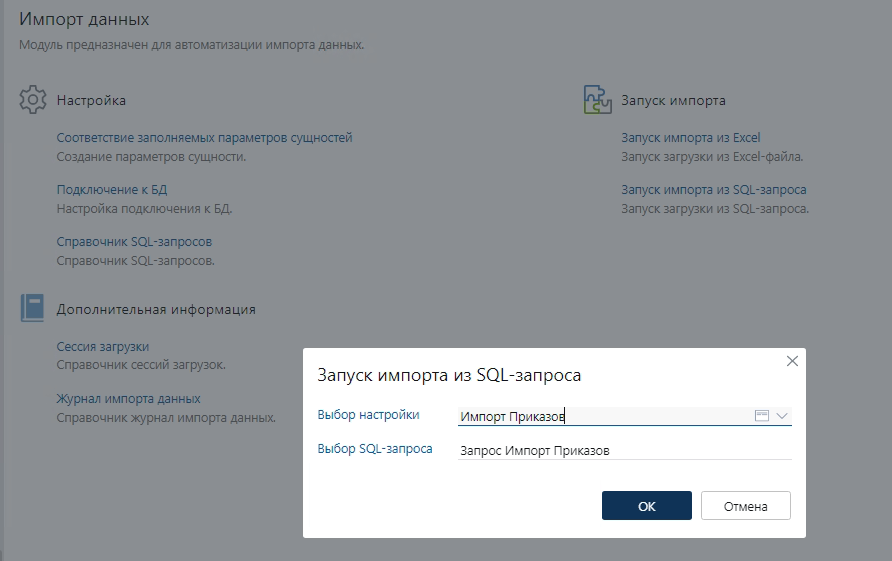Click the Импорт данных page title
This screenshot has height=561, width=892.
coord(84,19)
